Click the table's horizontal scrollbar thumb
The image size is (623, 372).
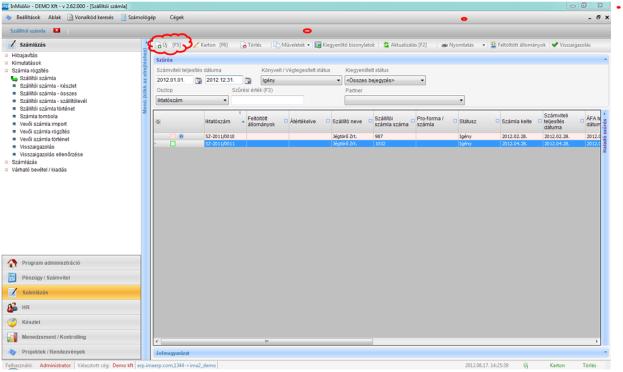pyautogui.click(x=266, y=341)
